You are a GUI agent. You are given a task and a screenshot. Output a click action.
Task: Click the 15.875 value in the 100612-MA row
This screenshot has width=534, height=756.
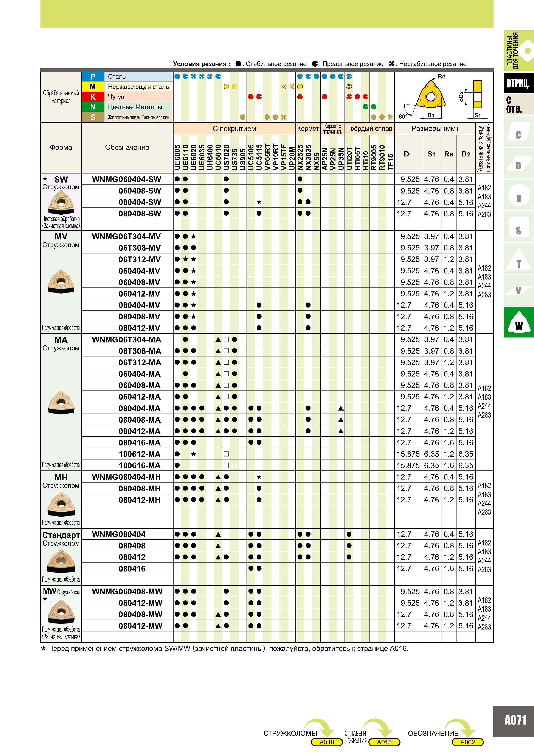[408, 454]
